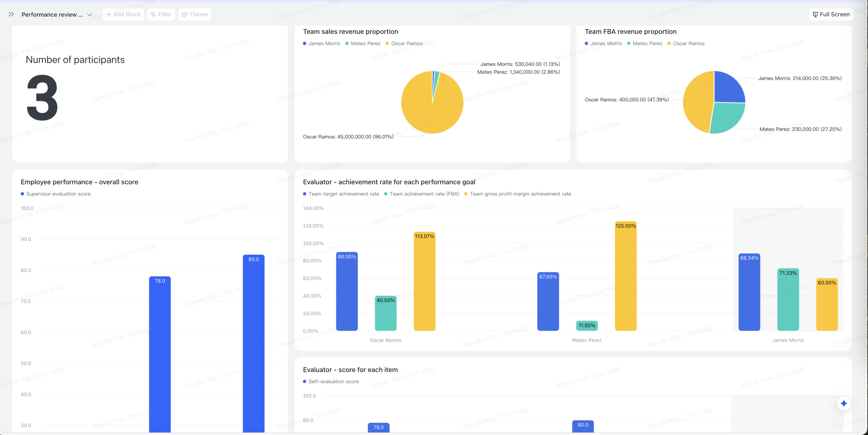Enter Full Screen mode
The height and width of the screenshot is (435, 868).
pos(831,14)
